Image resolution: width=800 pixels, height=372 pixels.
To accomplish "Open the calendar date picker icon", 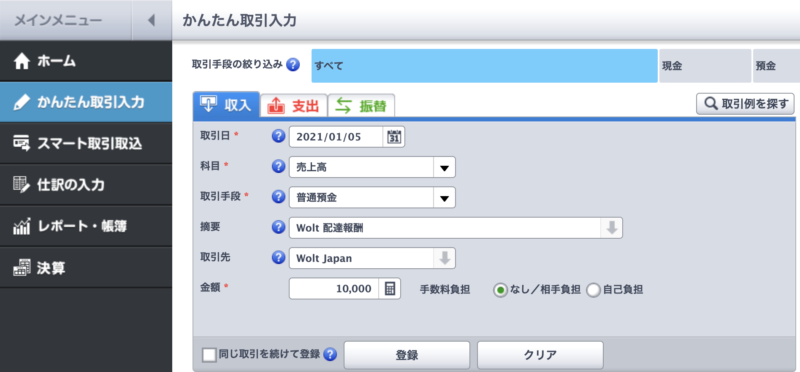I will tap(394, 137).
